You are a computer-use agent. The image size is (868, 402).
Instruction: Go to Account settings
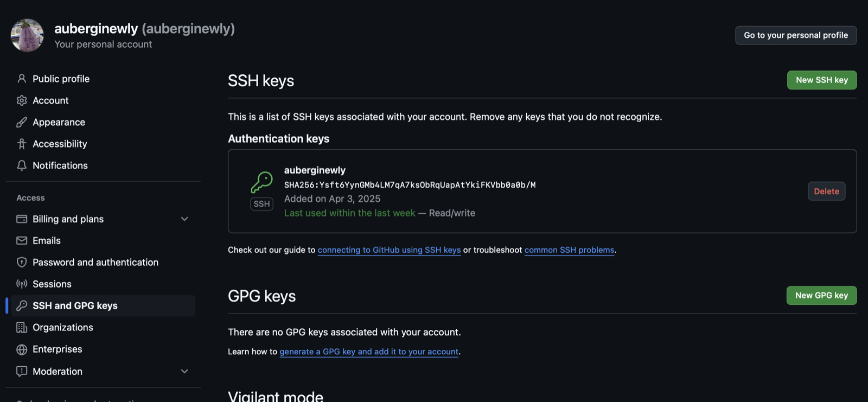103,100
